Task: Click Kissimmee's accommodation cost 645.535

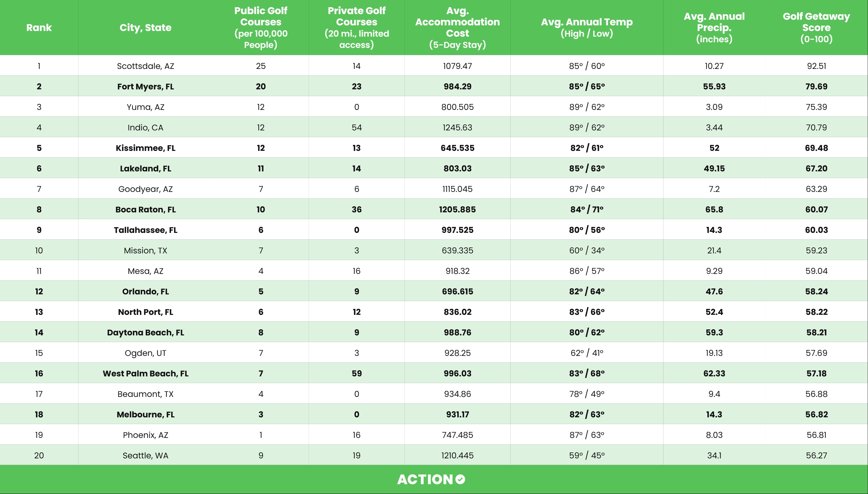Action: pos(457,148)
